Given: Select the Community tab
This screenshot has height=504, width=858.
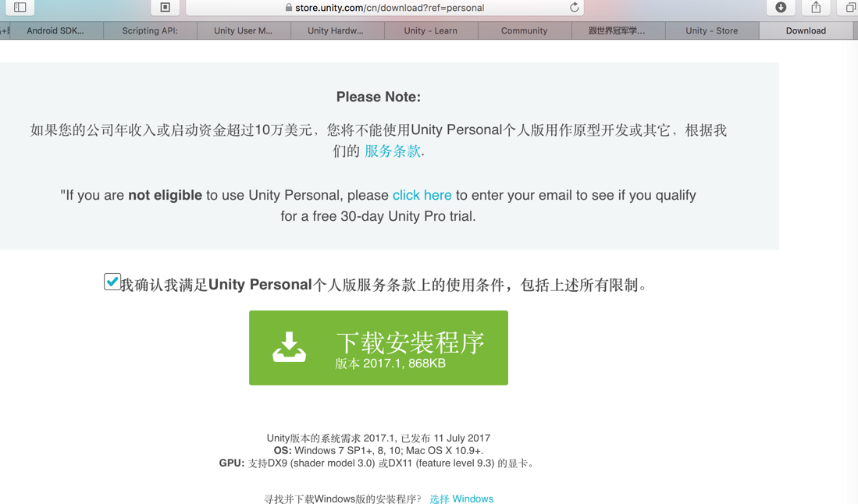Looking at the screenshot, I should [524, 30].
